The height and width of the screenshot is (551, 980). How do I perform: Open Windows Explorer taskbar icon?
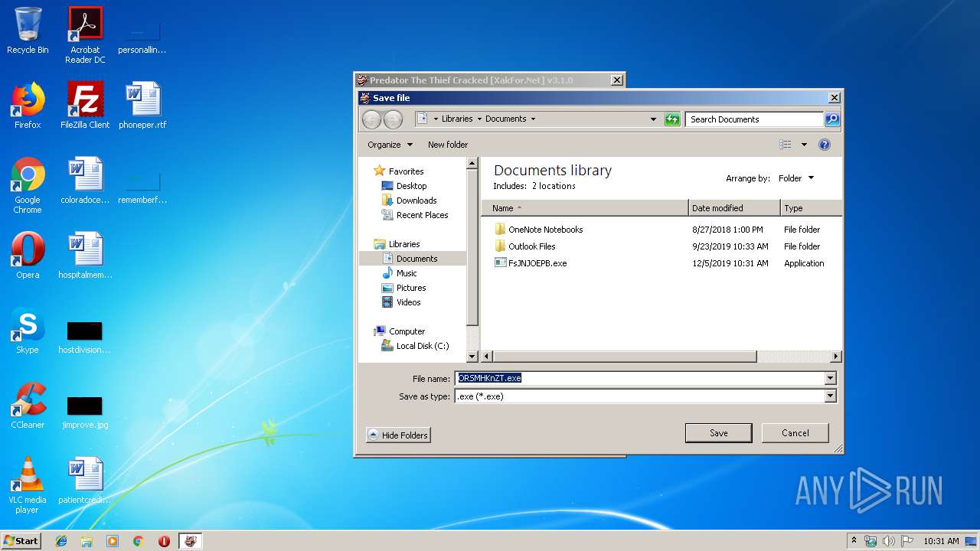click(x=87, y=541)
